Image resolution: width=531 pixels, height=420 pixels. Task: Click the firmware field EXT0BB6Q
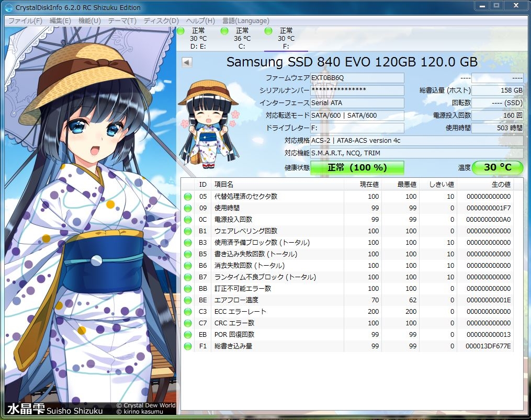coord(357,78)
